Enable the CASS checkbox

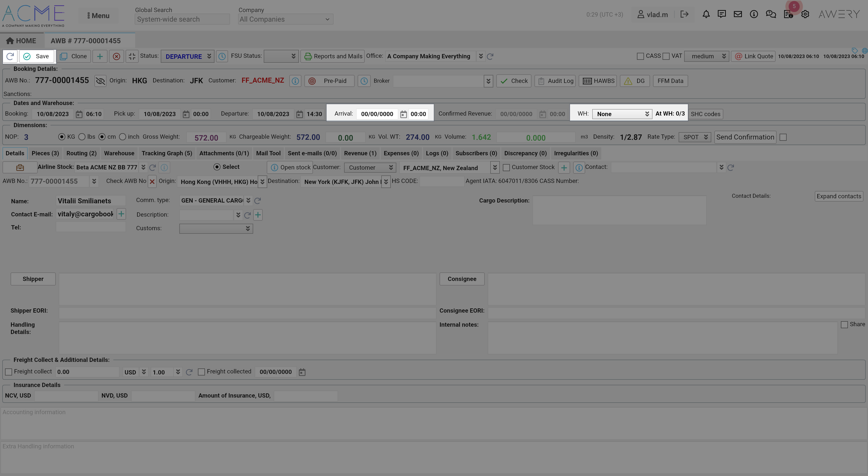(x=640, y=56)
